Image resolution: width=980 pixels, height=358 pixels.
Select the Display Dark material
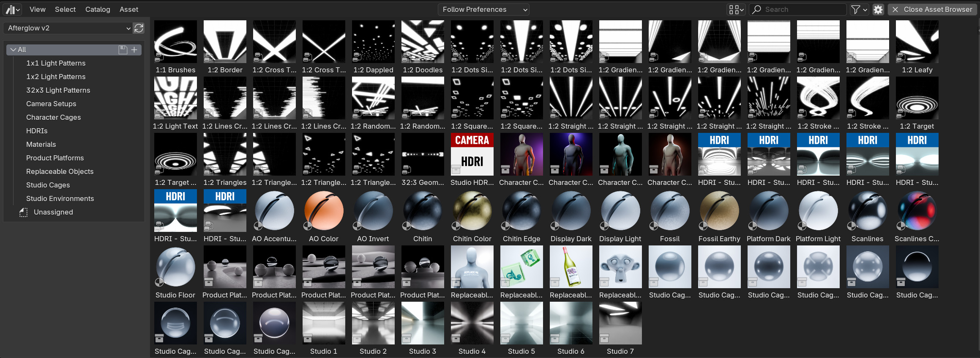(x=571, y=216)
